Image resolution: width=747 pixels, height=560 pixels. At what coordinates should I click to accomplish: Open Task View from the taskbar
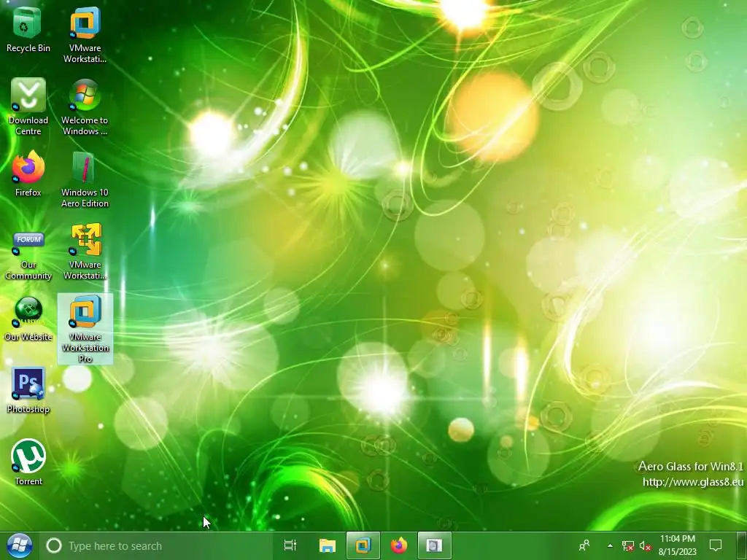290,545
